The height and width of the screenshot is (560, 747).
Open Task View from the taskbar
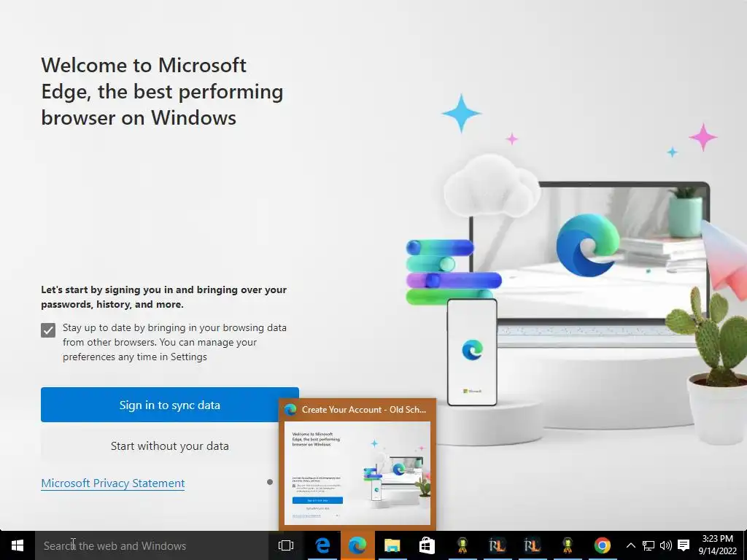(286, 545)
